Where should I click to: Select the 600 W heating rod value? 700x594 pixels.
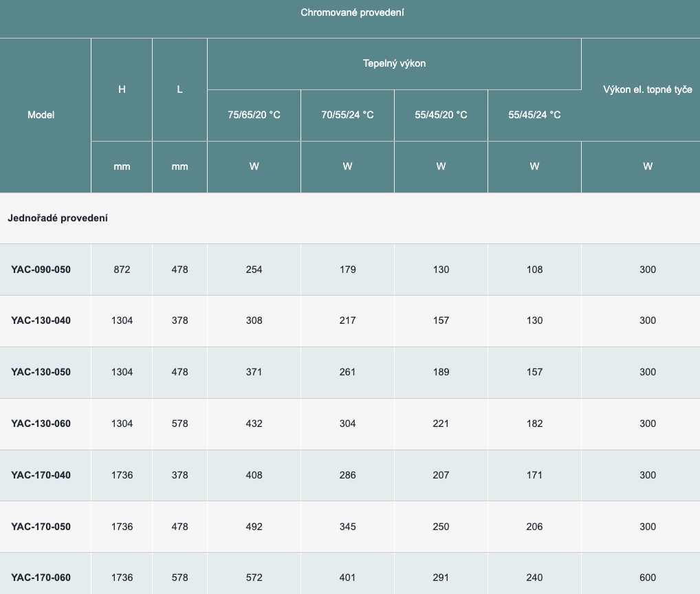click(647, 577)
